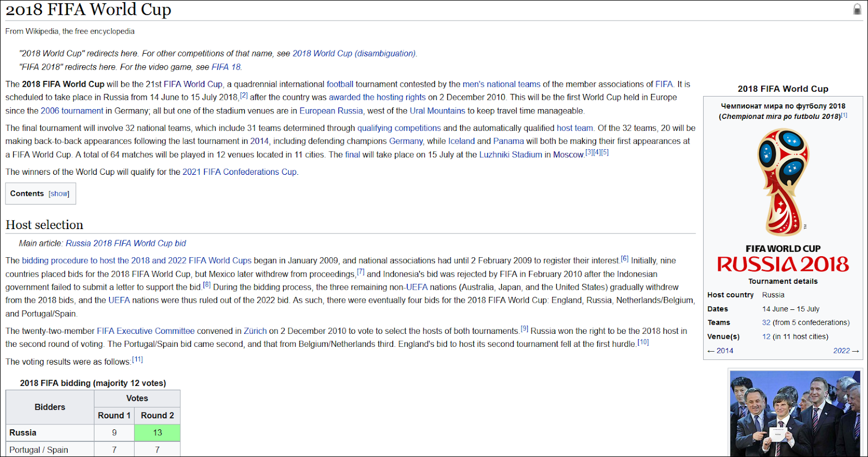Open the 2006 tournament link
The width and height of the screenshot is (868, 457).
tap(72, 111)
